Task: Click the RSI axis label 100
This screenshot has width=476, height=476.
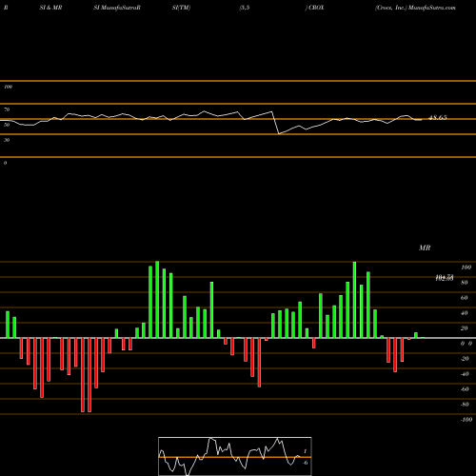Action: point(8,87)
